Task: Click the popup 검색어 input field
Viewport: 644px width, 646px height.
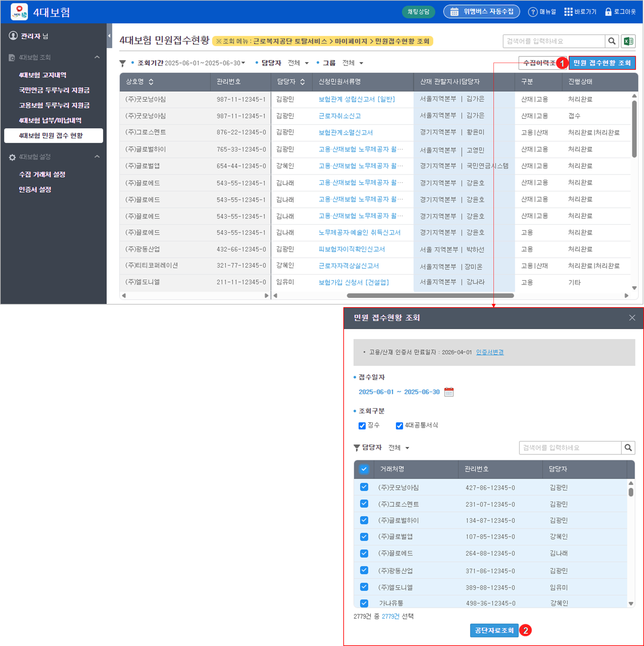Action: click(570, 448)
